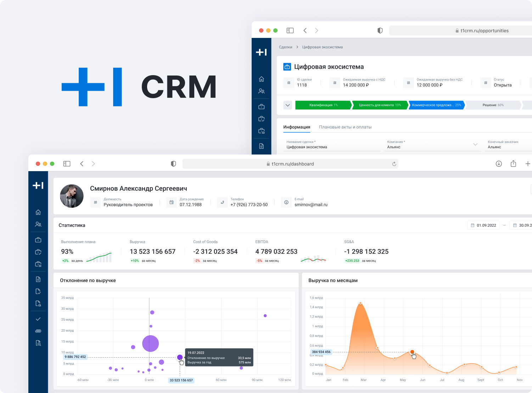Go back in dashboard browser window
Screen dimensions: 532x393
pos(82,164)
